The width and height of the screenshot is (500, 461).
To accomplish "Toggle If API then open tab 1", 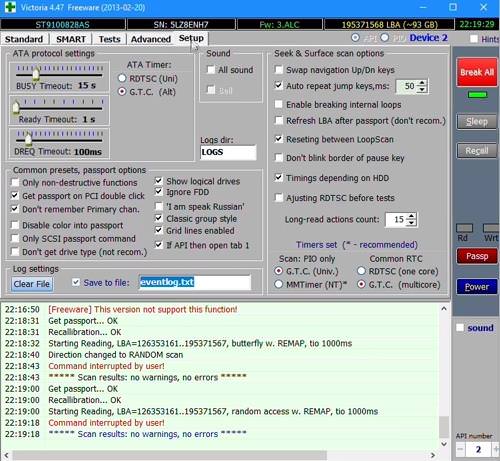I will pyautogui.click(x=159, y=245).
